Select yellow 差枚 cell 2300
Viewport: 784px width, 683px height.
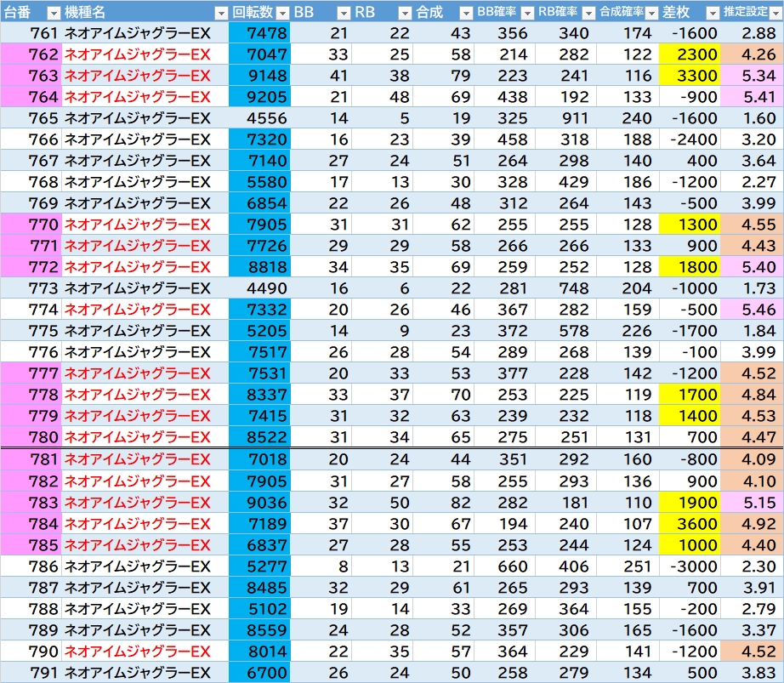click(690, 54)
